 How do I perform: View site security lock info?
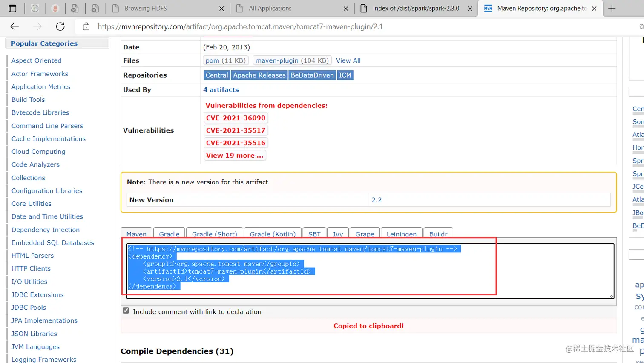86,26
